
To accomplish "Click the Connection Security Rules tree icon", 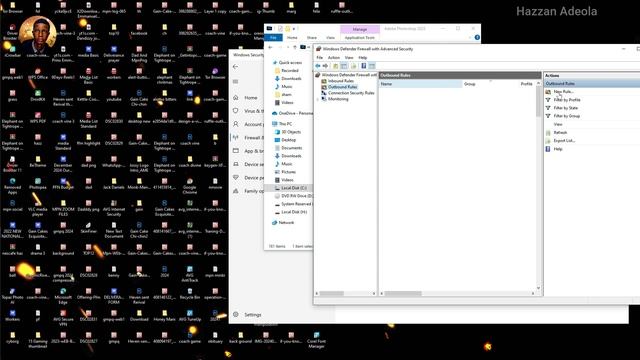I will (324, 93).
